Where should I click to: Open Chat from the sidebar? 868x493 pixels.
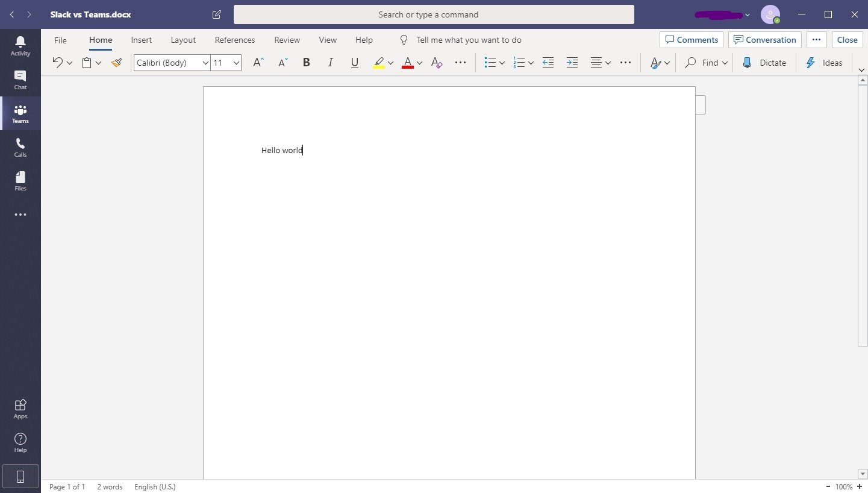pos(20,80)
